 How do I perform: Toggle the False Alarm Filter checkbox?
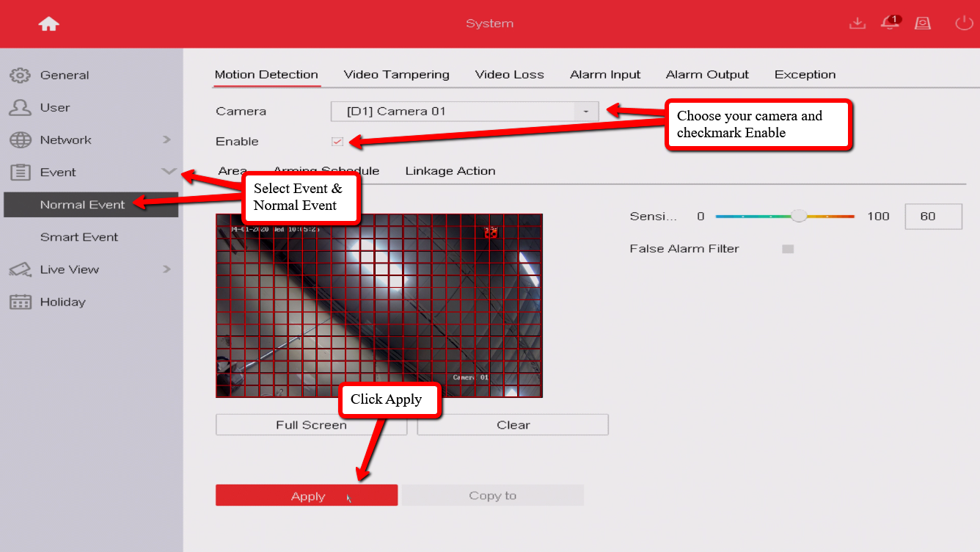pyautogui.click(x=788, y=249)
